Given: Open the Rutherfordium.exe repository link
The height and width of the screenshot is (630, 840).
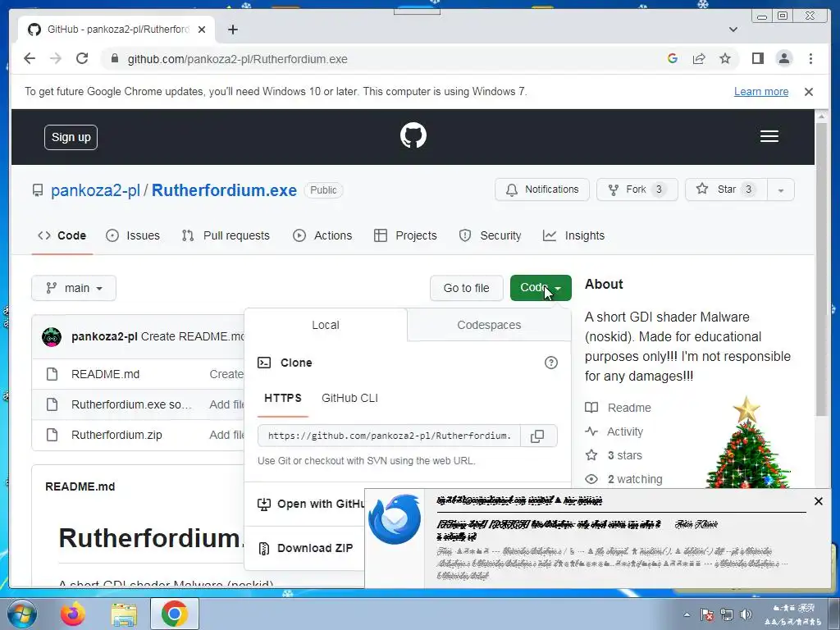Looking at the screenshot, I should click(x=224, y=190).
